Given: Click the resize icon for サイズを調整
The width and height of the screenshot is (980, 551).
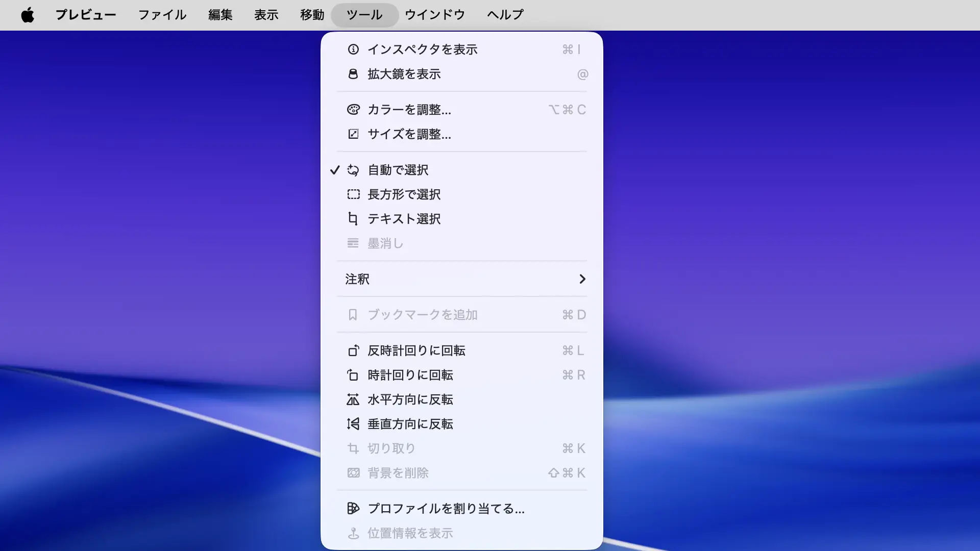Looking at the screenshot, I should tap(353, 134).
